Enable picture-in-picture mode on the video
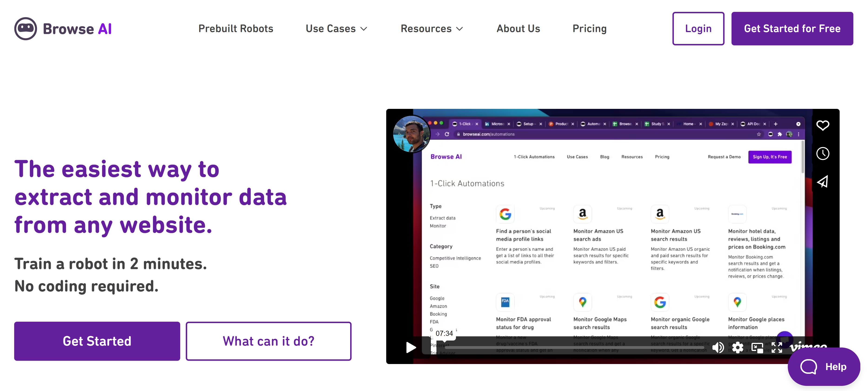This screenshot has height=391, width=868. (x=758, y=348)
